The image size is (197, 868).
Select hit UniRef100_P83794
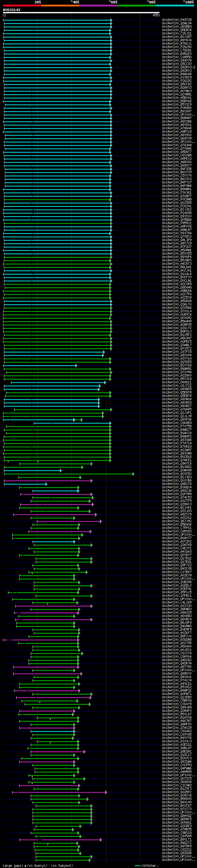click(177, 233)
